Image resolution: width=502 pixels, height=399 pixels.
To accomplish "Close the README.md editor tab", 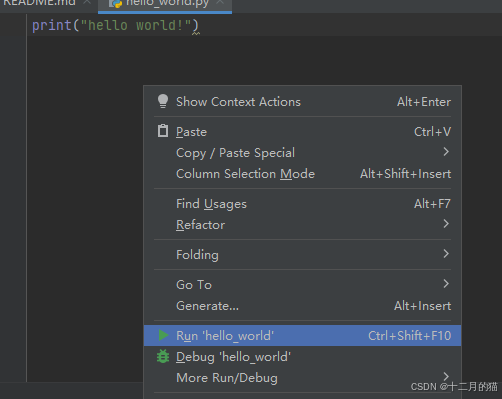I will click(87, 2).
